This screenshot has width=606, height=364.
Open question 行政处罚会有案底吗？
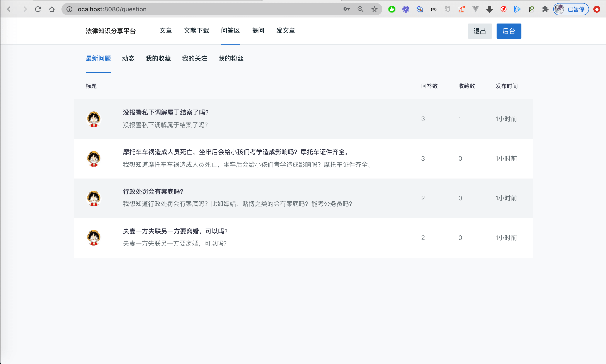153,192
